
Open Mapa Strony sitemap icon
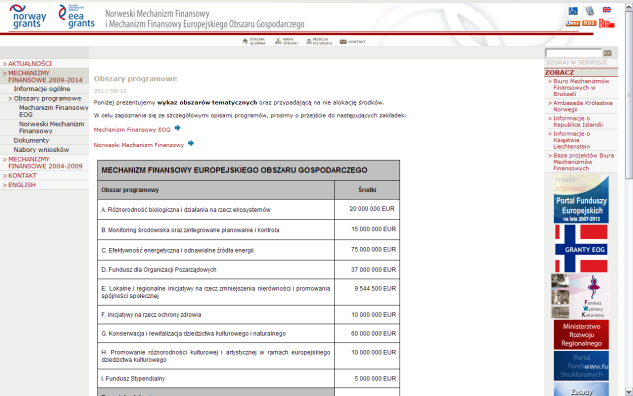(x=286, y=42)
